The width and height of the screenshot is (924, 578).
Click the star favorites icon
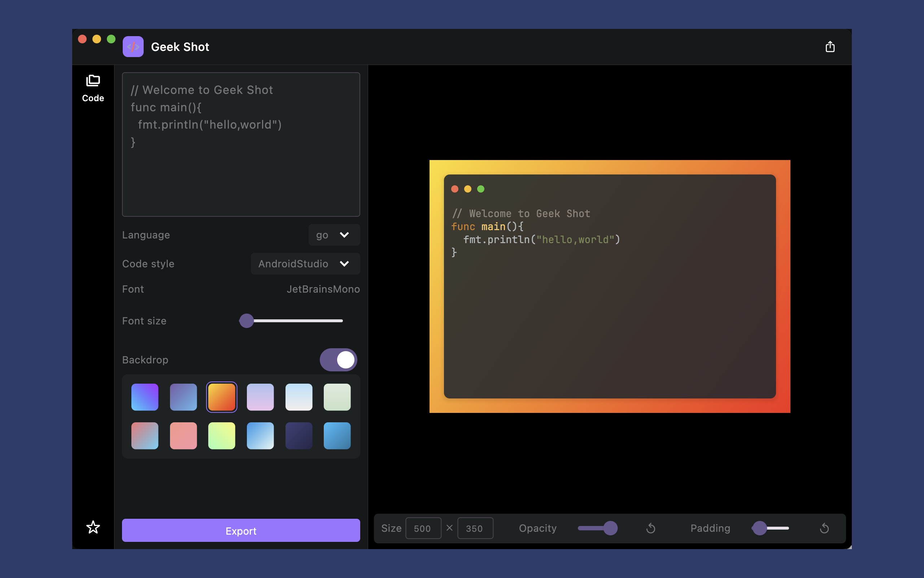(x=93, y=527)
